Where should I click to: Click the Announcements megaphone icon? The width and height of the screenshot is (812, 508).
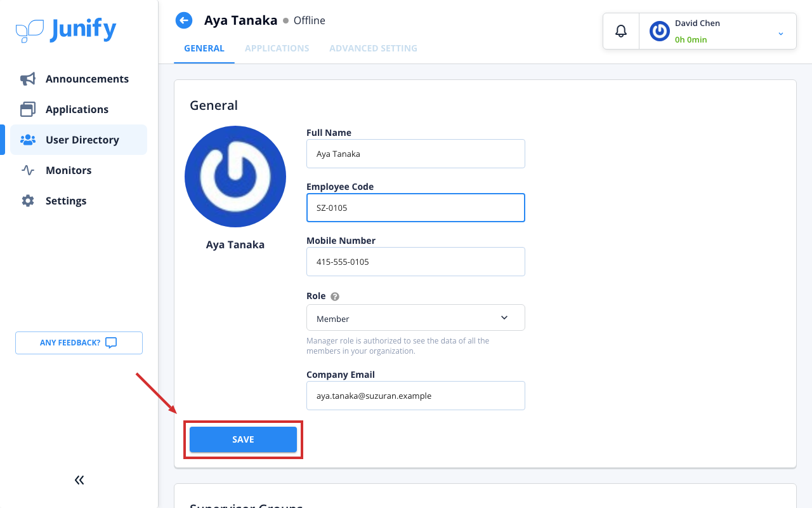pyautogui.click(x=28, y=79)
